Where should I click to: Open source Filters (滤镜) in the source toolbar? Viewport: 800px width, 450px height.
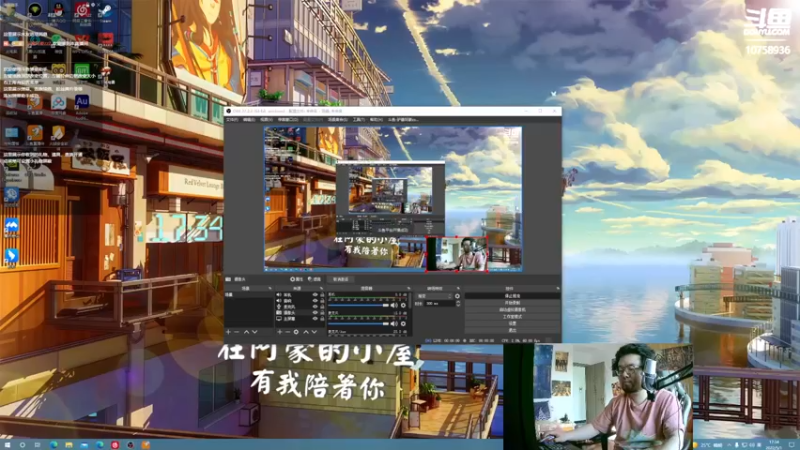pos(315,279)
